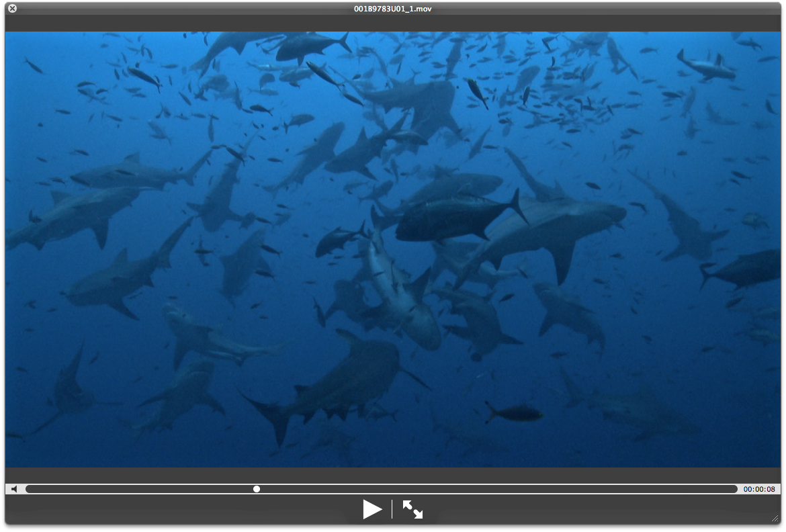Click the small lone fish near the video bottom
The height and width of the screenshot is (532, 786).
514,412
